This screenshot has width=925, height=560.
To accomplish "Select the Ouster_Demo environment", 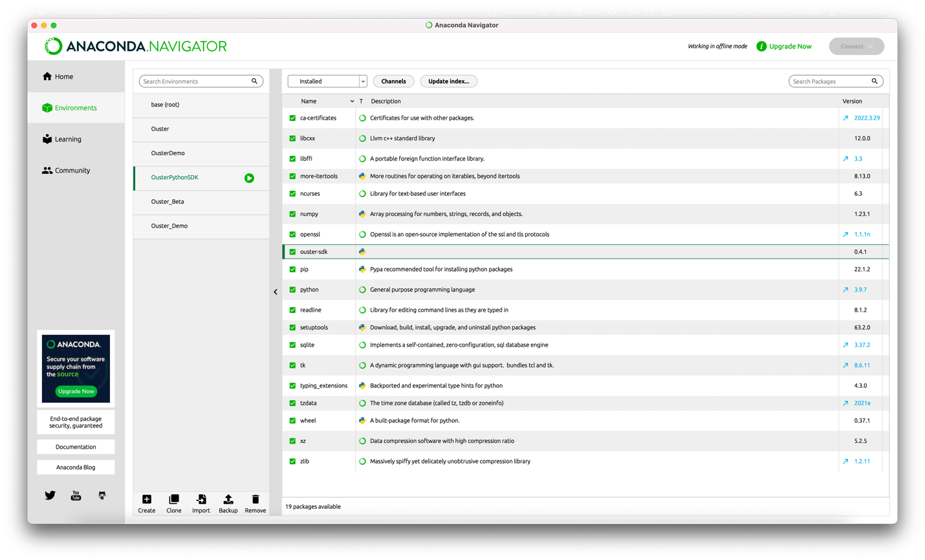I will (x=201, y=226).
